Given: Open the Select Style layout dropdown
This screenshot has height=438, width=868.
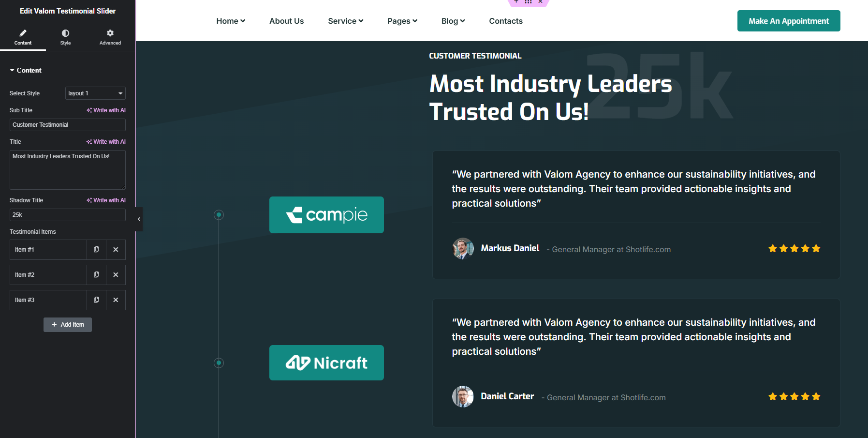Looking at the screenshot, I should (x=95, y=93).
